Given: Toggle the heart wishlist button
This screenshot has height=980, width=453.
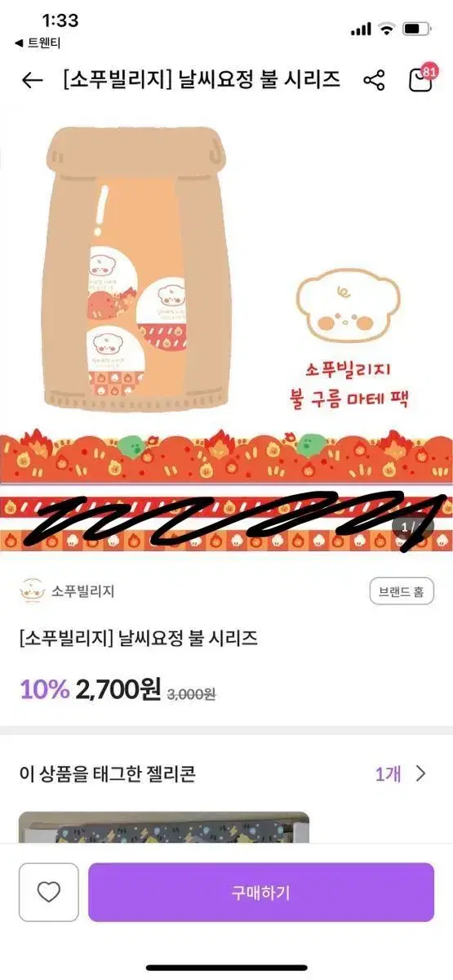Looking at the screenshot, I should pos(49,893).
